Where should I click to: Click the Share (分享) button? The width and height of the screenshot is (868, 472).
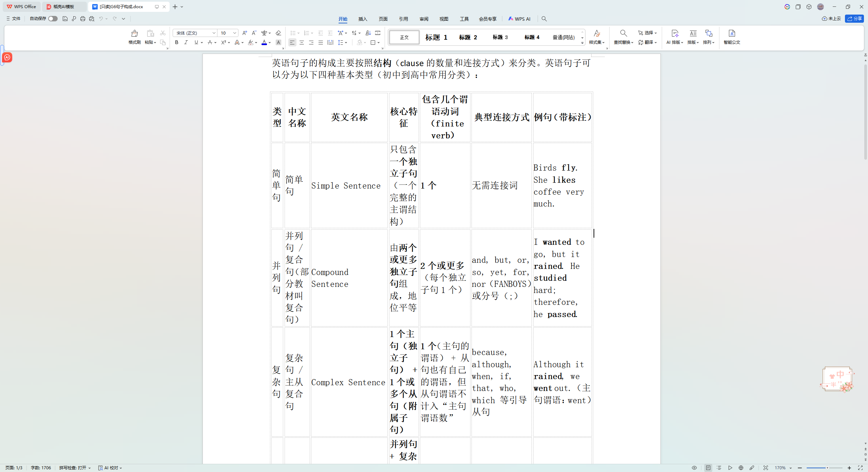coord(854,19)
